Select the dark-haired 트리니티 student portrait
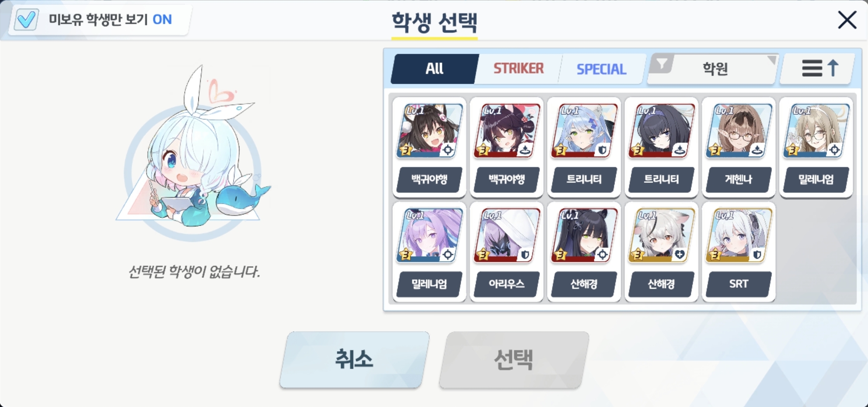 661,147
